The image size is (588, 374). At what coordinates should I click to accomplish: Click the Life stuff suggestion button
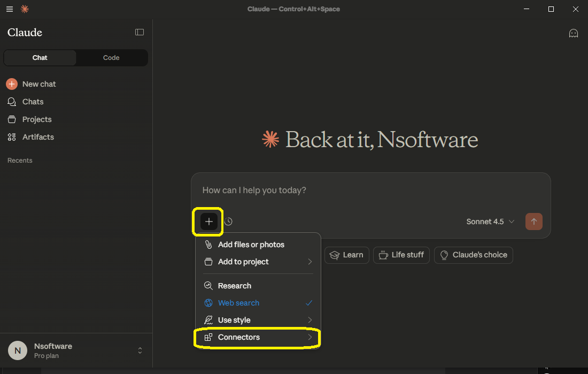point(401,255)
